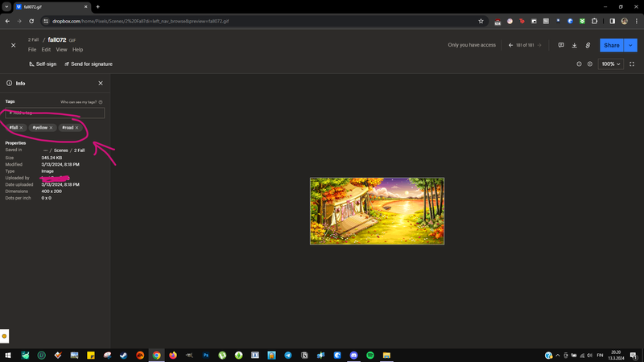Image resolution: width=644 pixels, height=362 pixels.
Task: Expand the Share button dropdown arrow
Action: click(630, 45)
